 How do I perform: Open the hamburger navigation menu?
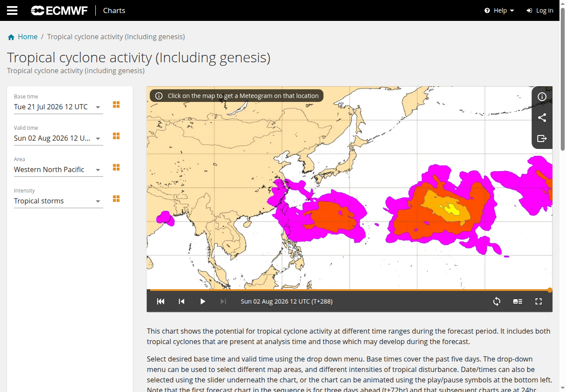pyautogui.click(x=12, y=10)
